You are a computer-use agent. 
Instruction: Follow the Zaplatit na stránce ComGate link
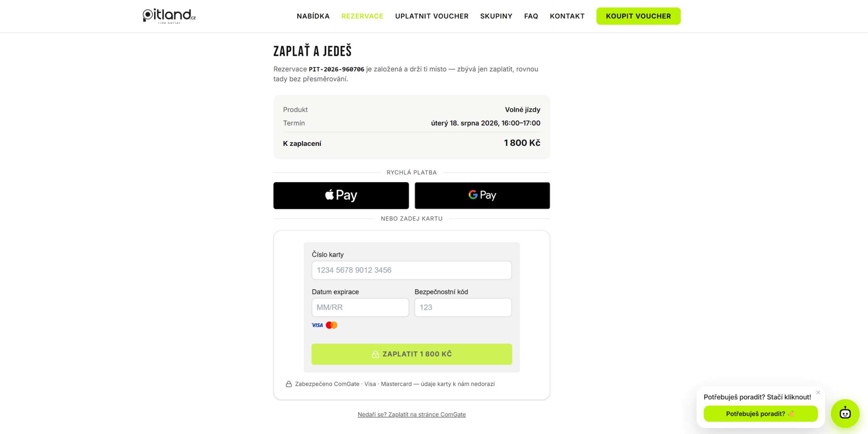coord(411,414)
